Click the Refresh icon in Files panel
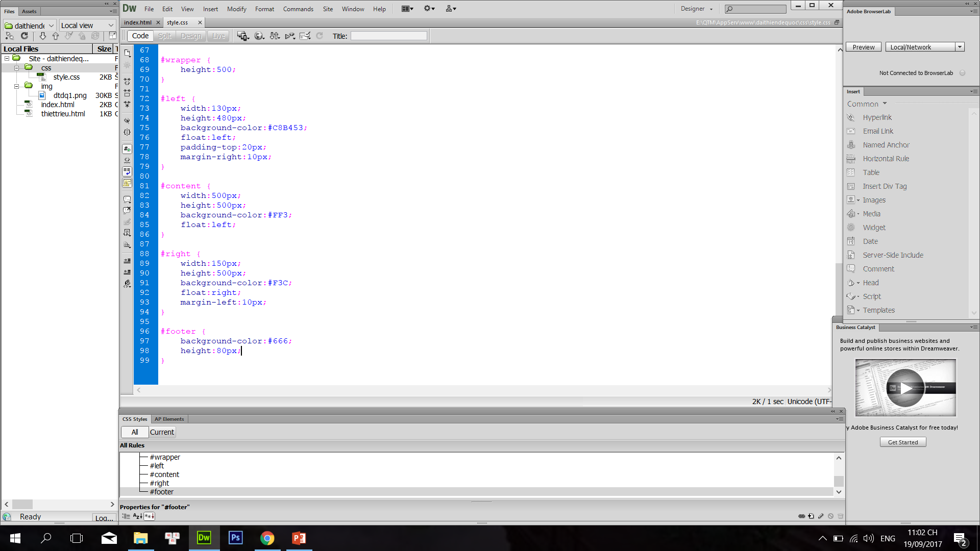 point(24,36)
